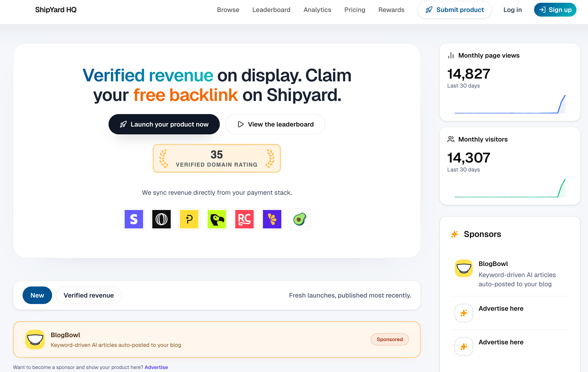This screenshot has height=372, width=588.
Task: Switch to the Verified revenue tab
Action: pyautogui.click(x=89, y=295)
